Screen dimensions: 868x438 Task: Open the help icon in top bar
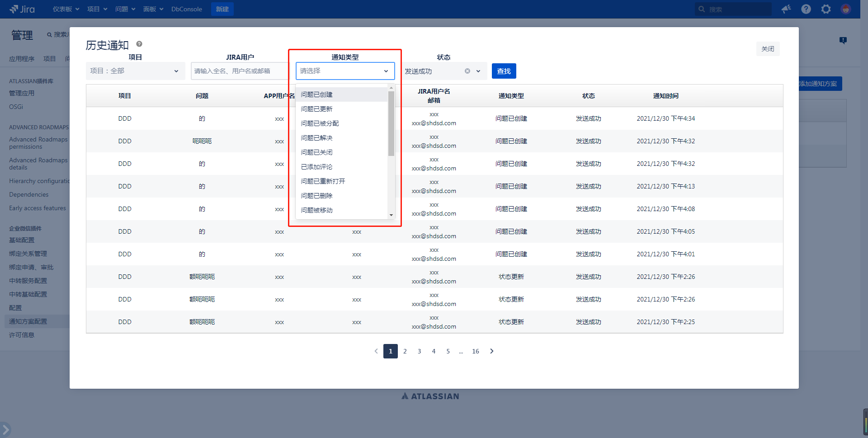click(x=806, y=9)
